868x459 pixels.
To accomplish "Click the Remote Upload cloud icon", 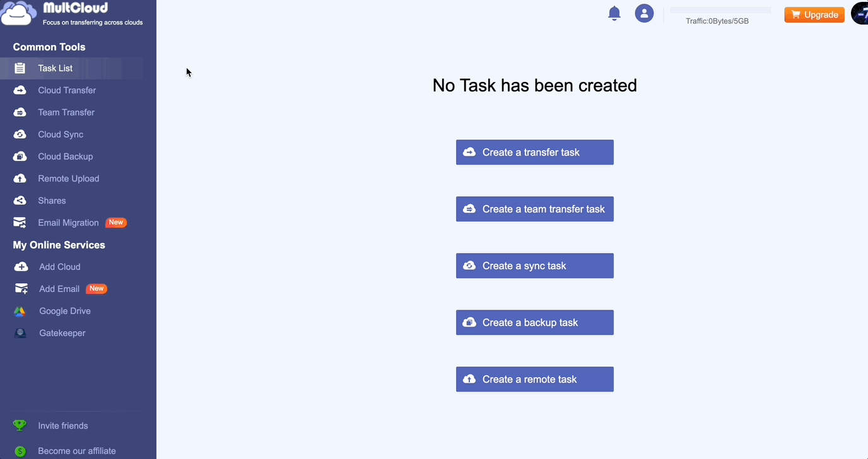I will click(x=20, y=178).
